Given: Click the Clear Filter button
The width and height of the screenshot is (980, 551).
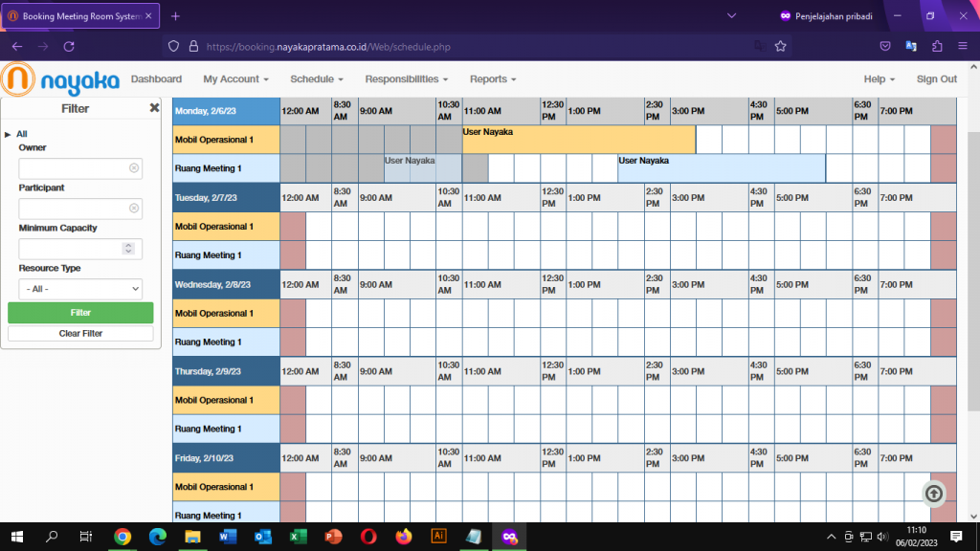Looking at the screenshot, I should click(x=80, y=334).
